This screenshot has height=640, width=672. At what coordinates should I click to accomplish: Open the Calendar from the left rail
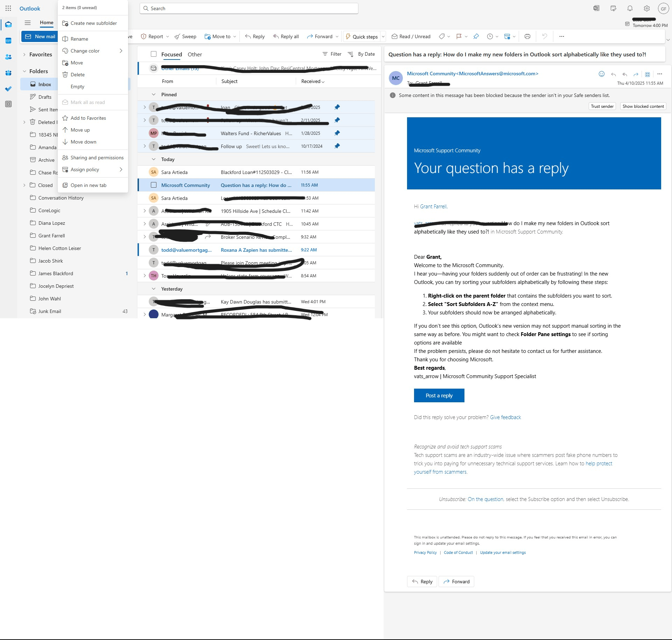click(x=8, y=41)
